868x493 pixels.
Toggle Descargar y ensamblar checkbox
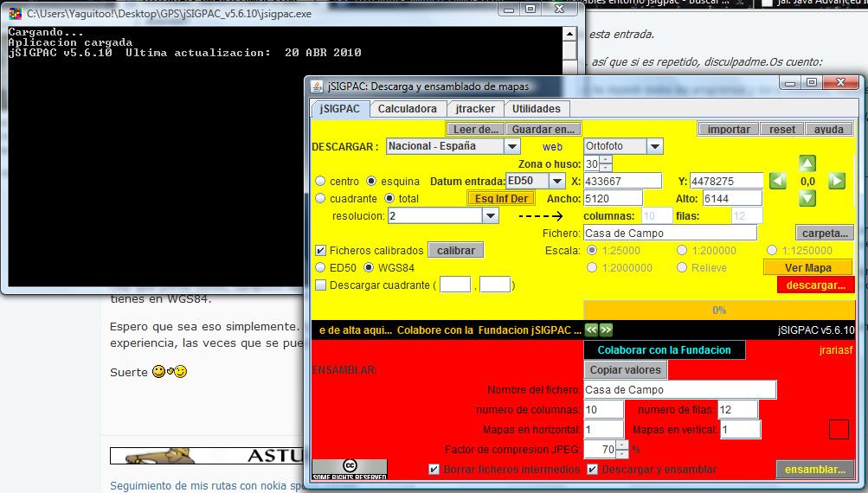tap(592, 469)
